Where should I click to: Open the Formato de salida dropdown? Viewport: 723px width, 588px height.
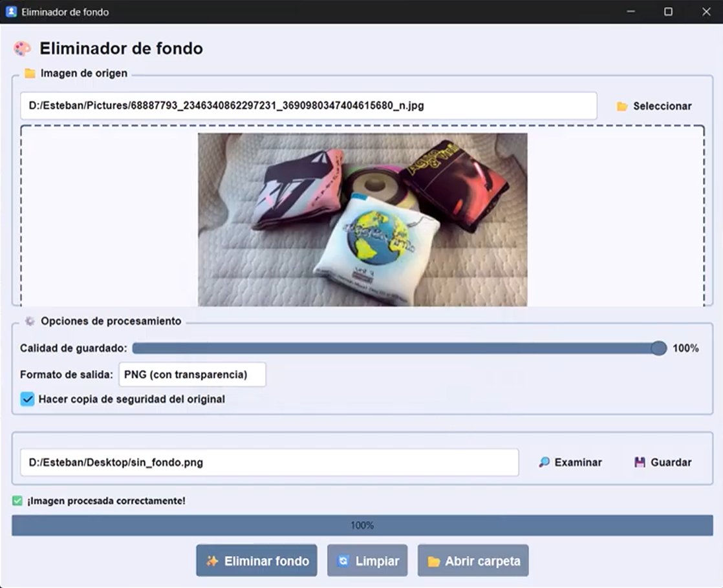coord(192,375)
